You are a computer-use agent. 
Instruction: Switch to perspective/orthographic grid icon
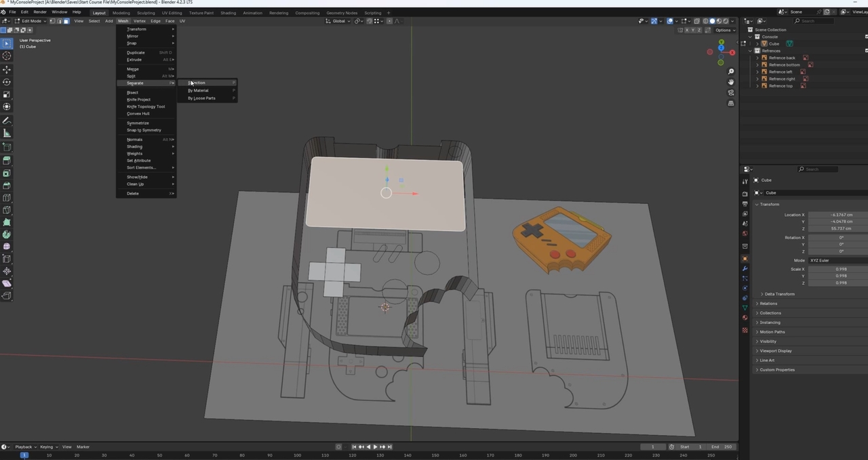(x=731, y=104)
